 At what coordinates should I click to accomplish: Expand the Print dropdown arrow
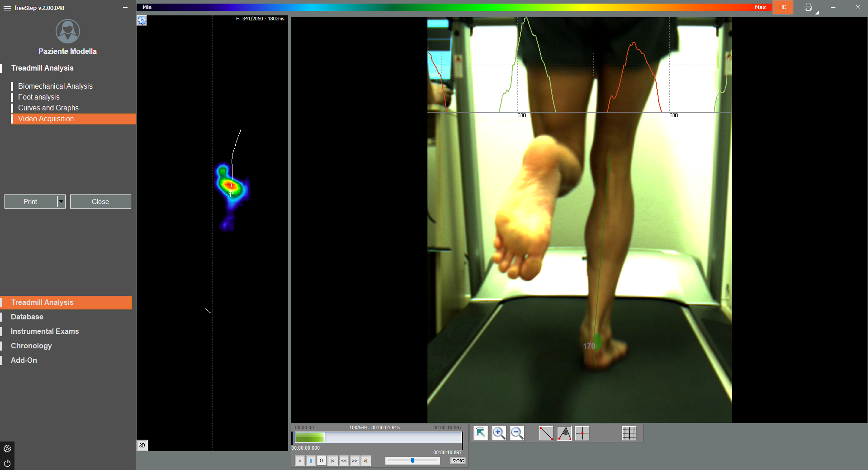click(x=62, y=202)
